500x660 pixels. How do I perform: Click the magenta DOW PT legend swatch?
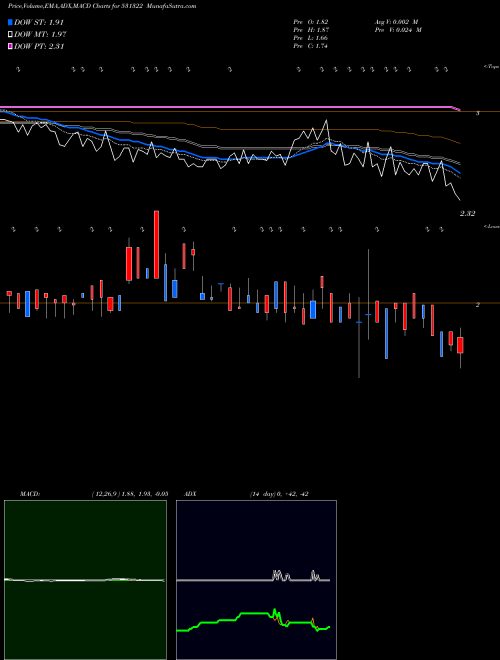10,46
